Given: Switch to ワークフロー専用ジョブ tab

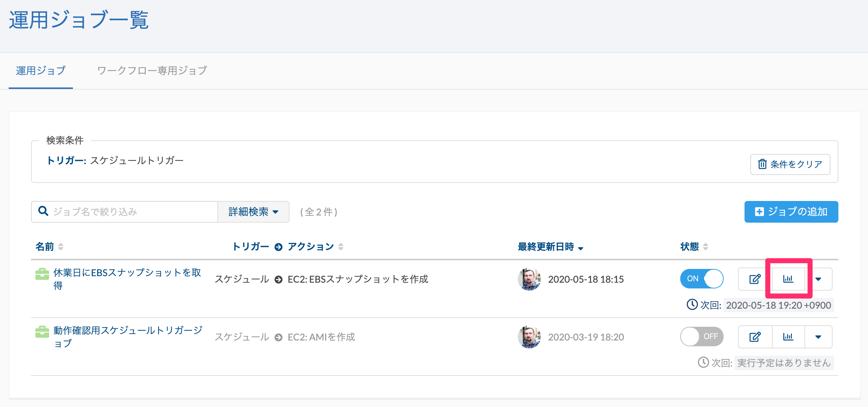Looking at the screenshot, I should coord(152,70).
